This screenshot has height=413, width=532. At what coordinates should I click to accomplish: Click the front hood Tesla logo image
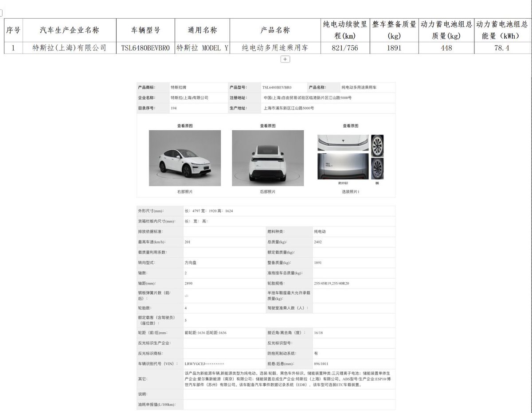(343, 143)
